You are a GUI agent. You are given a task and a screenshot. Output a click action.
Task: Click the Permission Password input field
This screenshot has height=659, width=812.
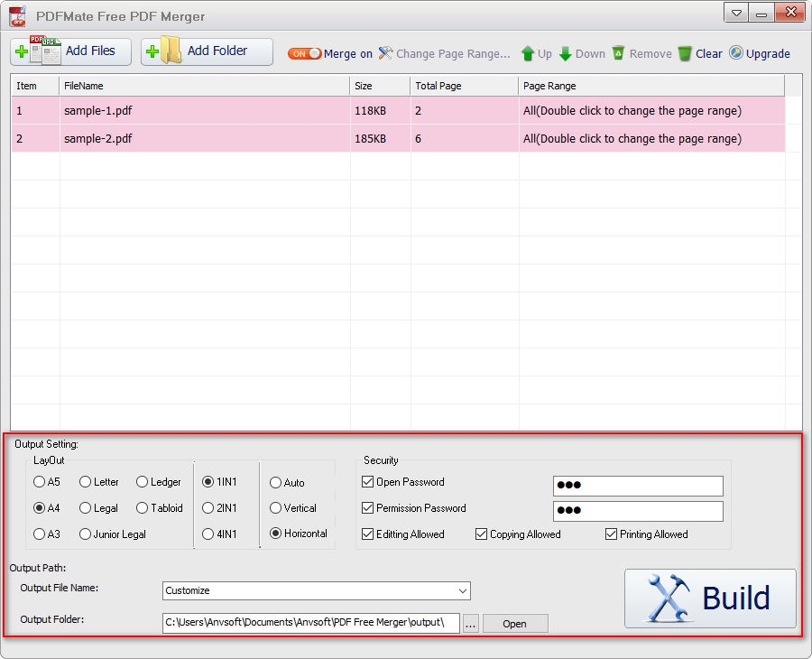point(638,511)
